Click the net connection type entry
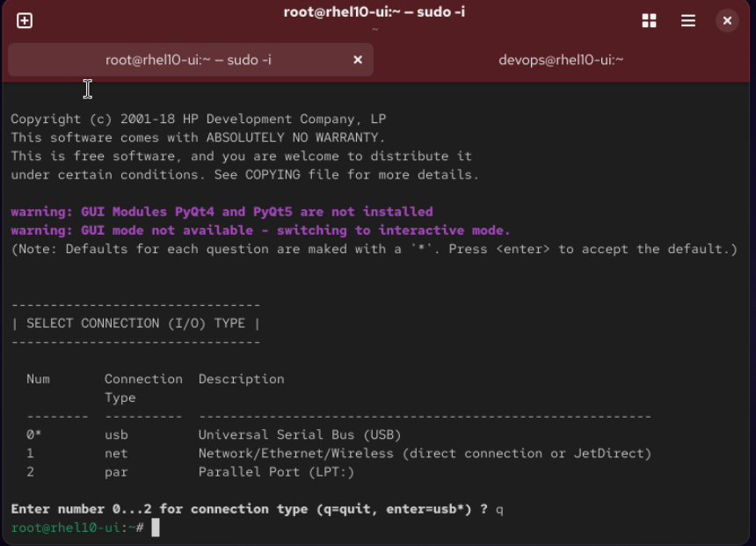756x546 pixels. [x=116, y=453]
